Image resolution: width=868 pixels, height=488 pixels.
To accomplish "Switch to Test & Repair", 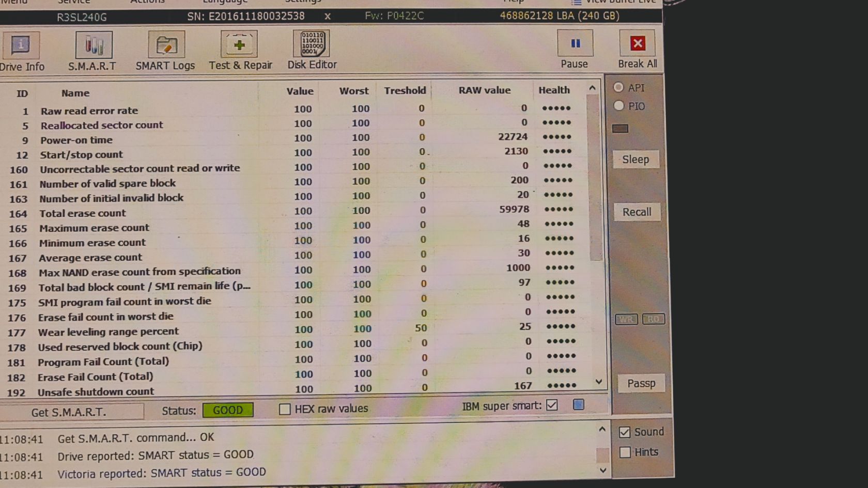I will pos(240,51).
